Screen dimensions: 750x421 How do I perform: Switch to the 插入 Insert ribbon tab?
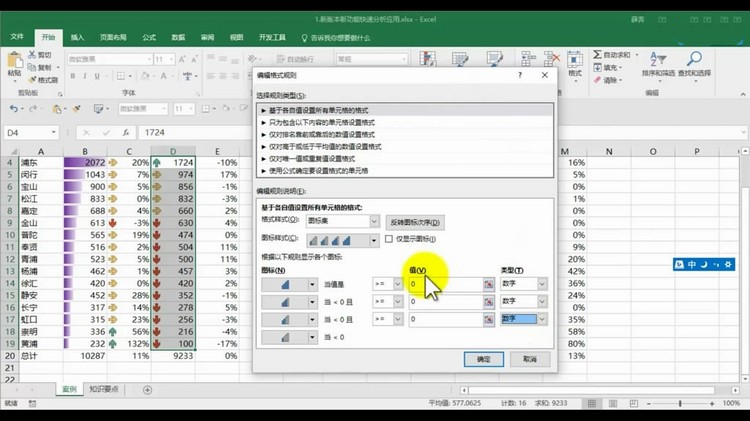77,37
